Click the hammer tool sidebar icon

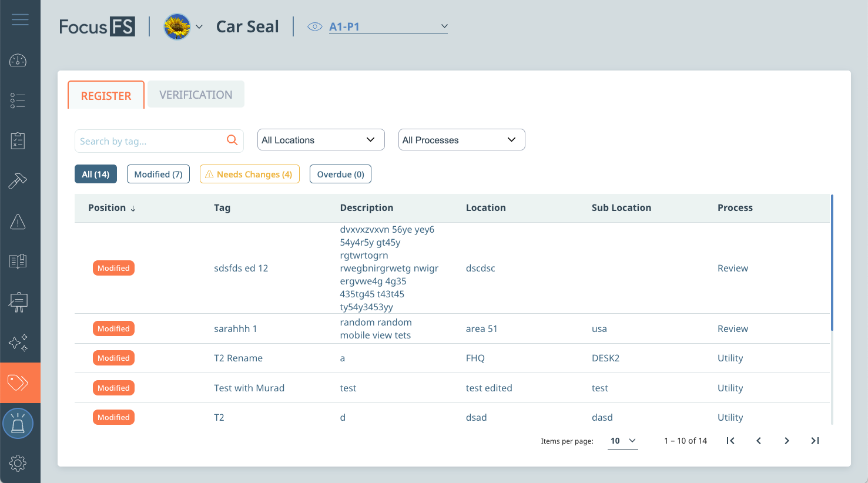pyautogui.click(x=18, y=181)
